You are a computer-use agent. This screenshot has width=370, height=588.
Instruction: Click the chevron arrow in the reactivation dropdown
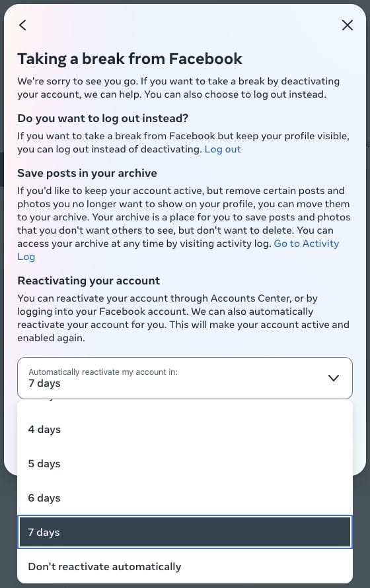click(333, 378)
